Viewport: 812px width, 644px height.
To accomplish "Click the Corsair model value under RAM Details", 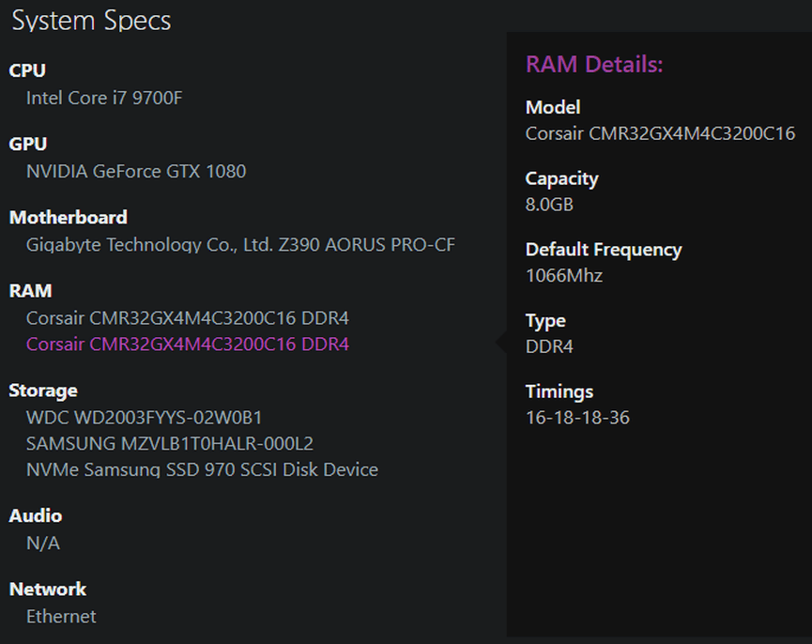I will (x=660, y=133).
